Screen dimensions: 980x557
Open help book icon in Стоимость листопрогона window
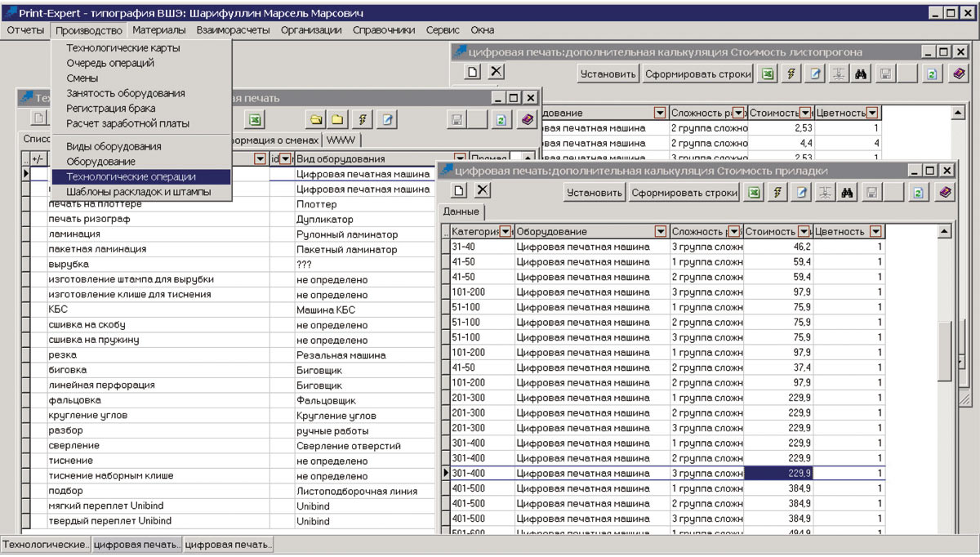click(x=959, y=74)
